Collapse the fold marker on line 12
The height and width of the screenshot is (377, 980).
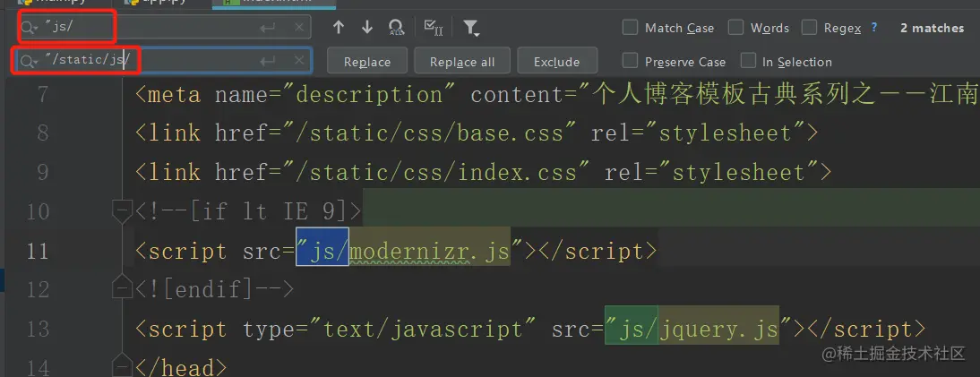tap(121, 287)
